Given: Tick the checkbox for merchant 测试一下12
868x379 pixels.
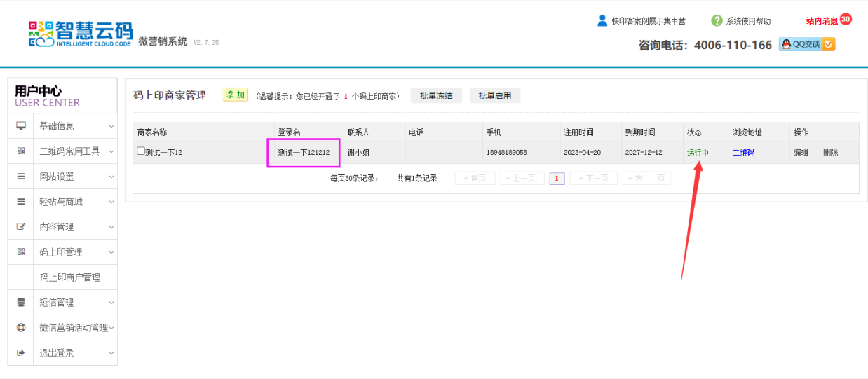Looking at the screenshot, I should [141, 151].
